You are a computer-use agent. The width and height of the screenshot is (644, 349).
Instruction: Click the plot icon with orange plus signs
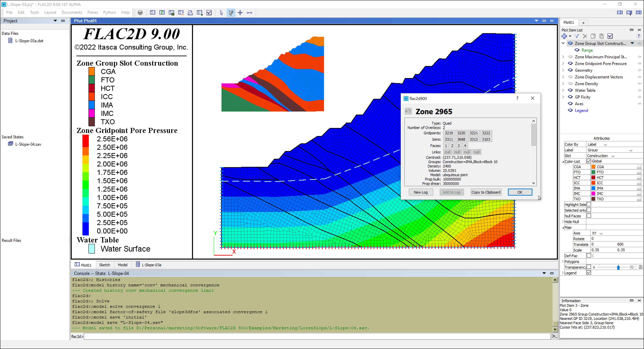point(181,13)
